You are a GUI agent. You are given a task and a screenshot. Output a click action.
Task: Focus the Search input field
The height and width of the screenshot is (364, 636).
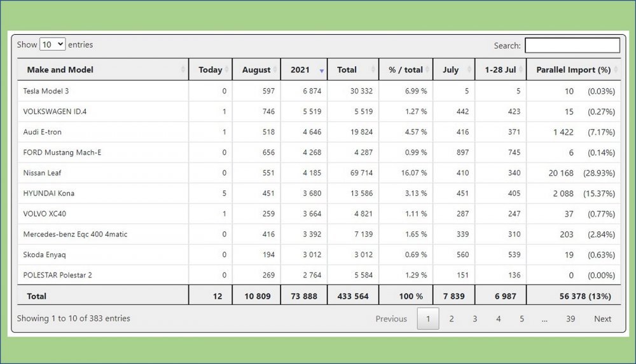[x=572, y=45]
